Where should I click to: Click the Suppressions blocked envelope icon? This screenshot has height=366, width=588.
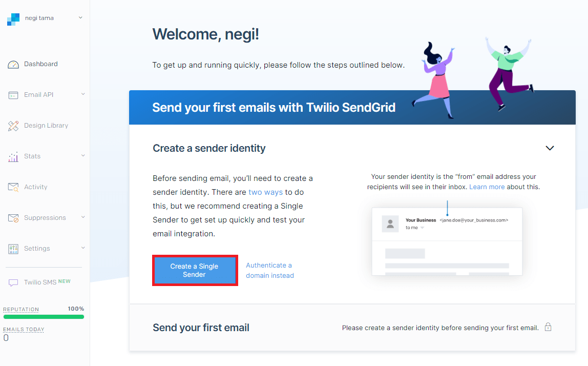(13, 218)
